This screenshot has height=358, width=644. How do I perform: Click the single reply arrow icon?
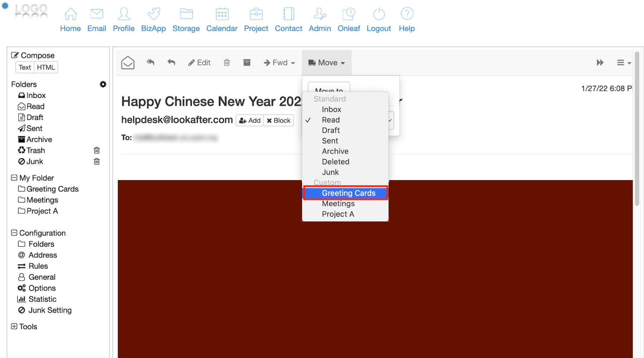pos(171,63)
